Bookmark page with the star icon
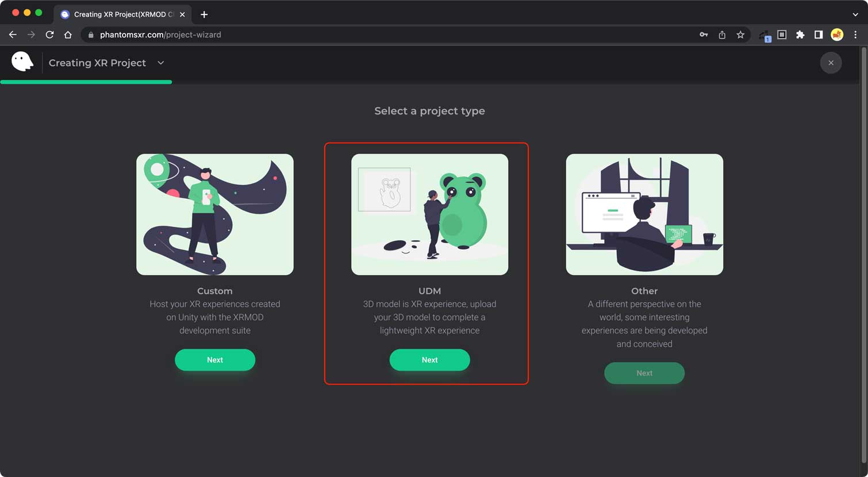This screenshot has height=477, width=868. click(740, 34)
